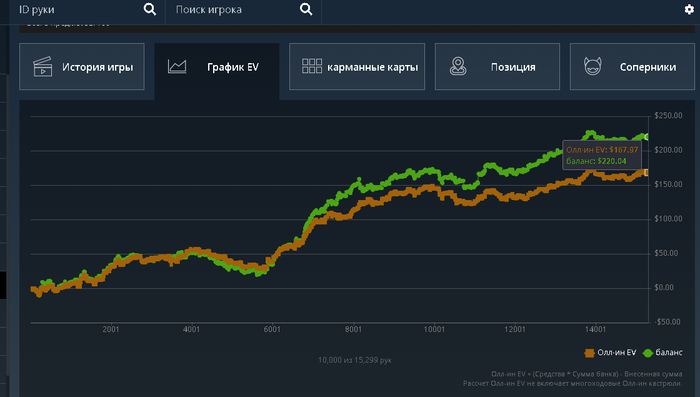Image resolution: width=700 pixels, height=397 pixels.
Task: Click the clapperboard icon of История игры
Action: coord(43,67)
